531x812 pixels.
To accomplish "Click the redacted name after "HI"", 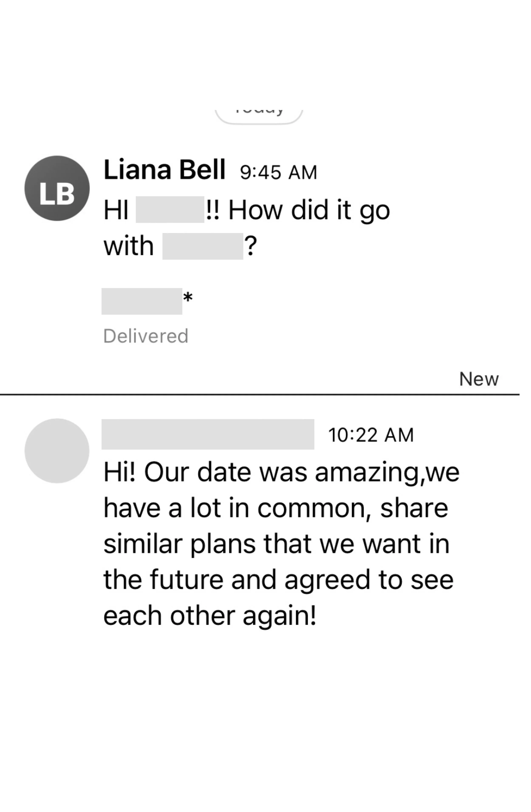I will click(x=170, y=210).
